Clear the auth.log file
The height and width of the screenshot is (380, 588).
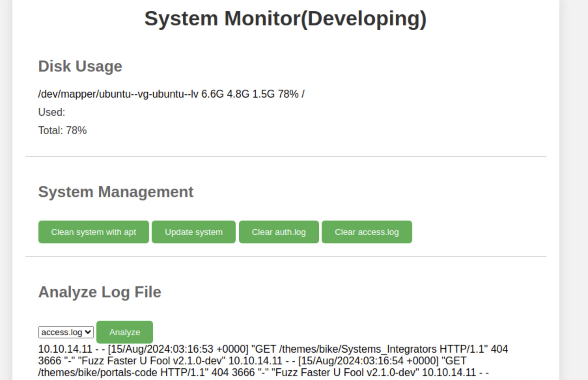pos(279,232)
